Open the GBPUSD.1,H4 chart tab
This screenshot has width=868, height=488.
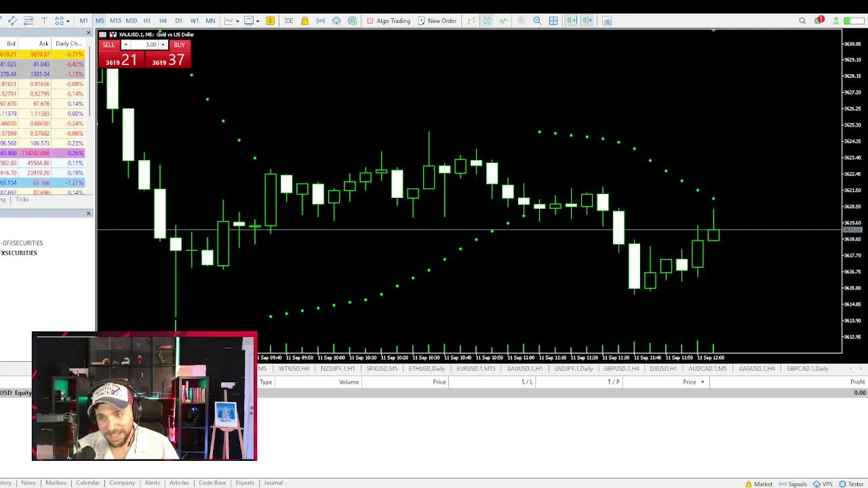point(621,369)
